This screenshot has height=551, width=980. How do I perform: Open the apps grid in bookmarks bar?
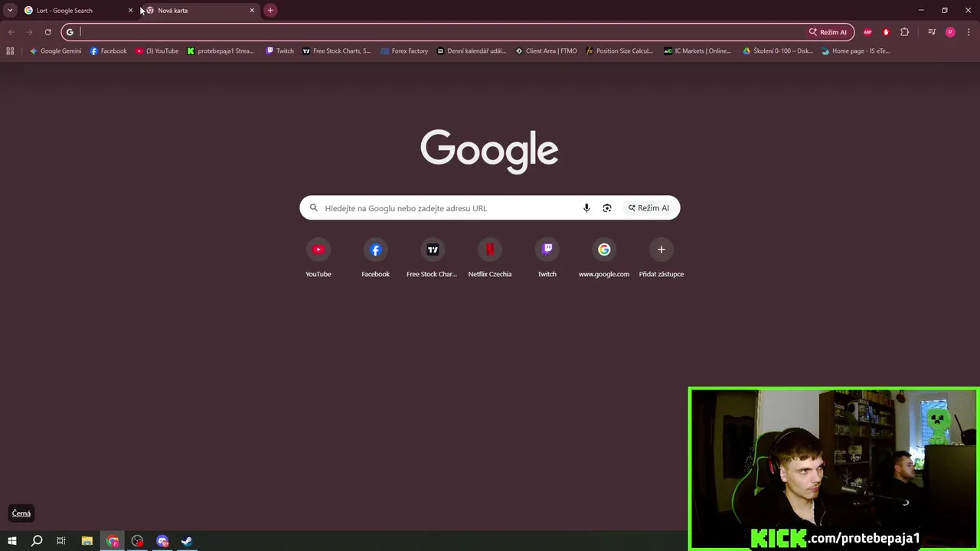click(10, 51)
